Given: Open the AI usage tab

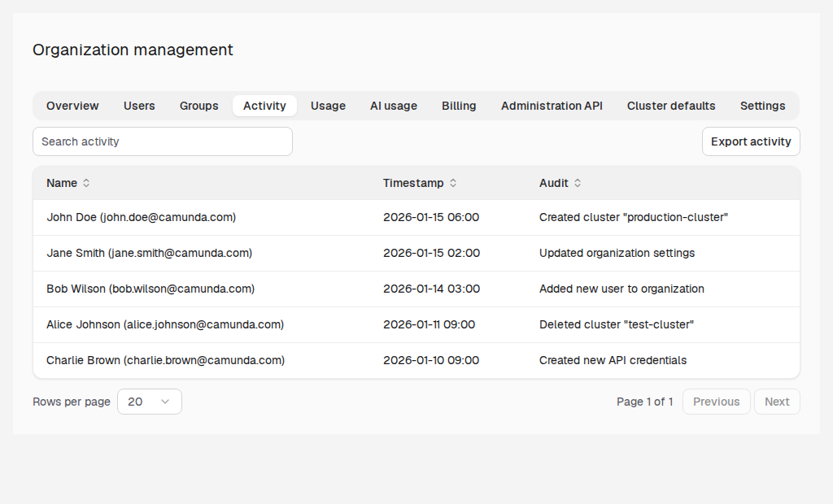Looking at the screenshot, I should pos(394,106).
